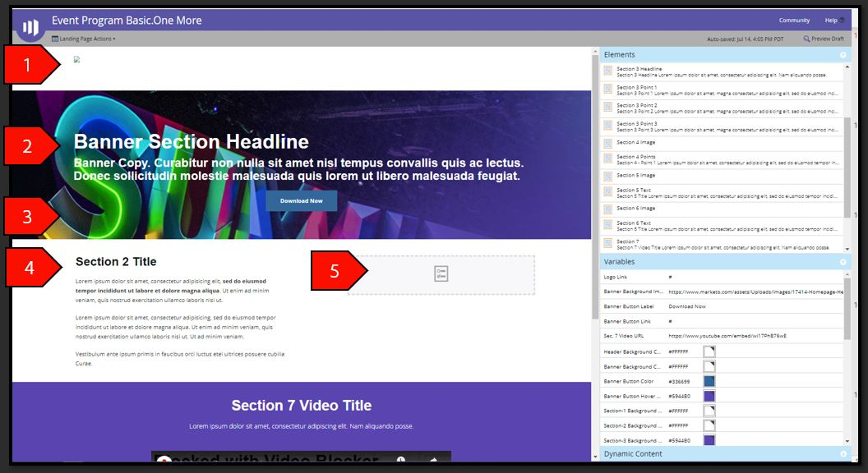Click the Section 6 Image element icon
The height and width of the screenshot is (473, 868).
click(607, 209)
